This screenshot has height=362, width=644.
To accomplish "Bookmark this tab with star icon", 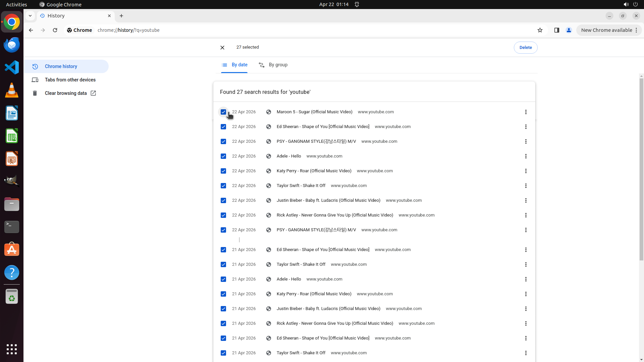I will click(x=540, y=30).
